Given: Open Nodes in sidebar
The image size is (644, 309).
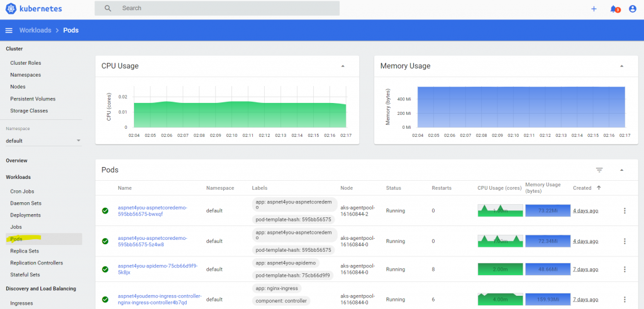Looking at the screenshot, I should (x=18, y=87).
